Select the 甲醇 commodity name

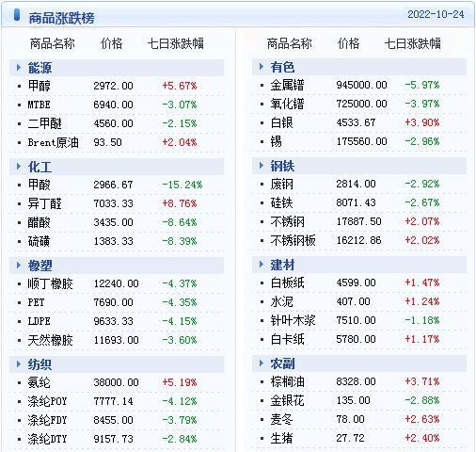click(x=40, y=86)
